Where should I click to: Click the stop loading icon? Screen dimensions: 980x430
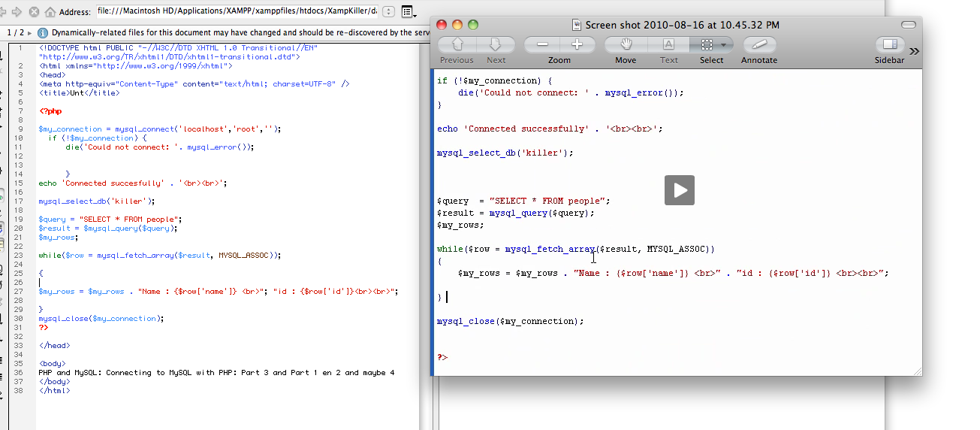35,12
